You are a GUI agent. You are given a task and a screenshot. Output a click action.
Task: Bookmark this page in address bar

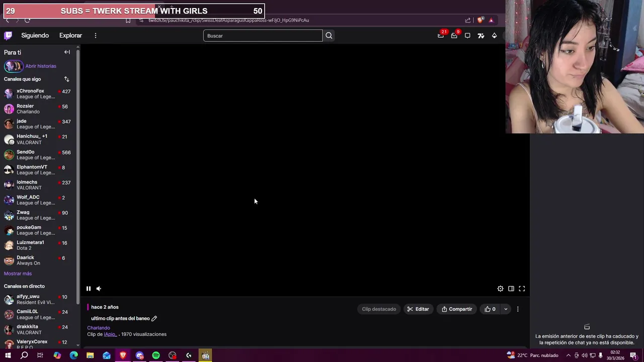(128, 21)
